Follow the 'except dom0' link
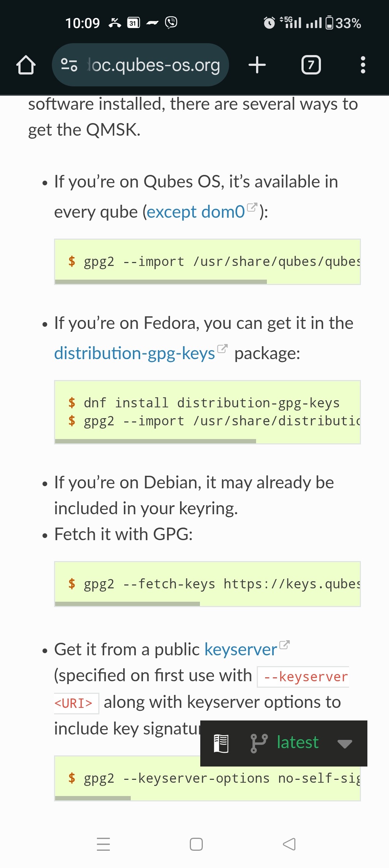Screen dimensions: 389x868 pos(196,212)
